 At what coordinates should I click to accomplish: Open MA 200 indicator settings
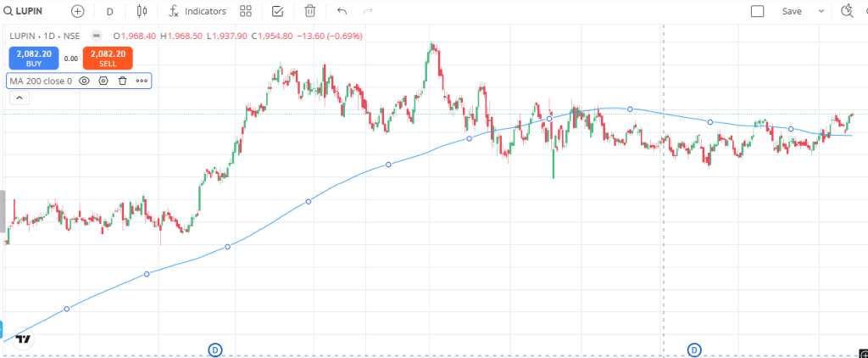(x=103, y=81)
